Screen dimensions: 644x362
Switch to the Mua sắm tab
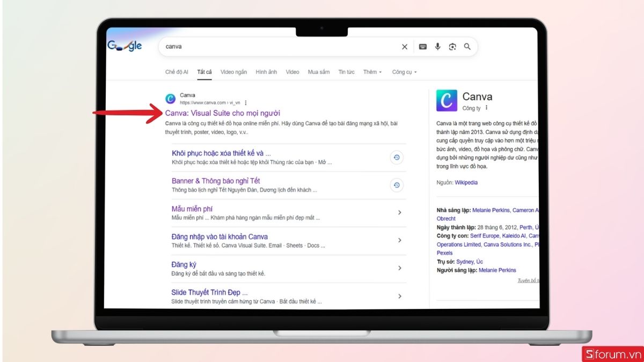[x=319, y=71]
